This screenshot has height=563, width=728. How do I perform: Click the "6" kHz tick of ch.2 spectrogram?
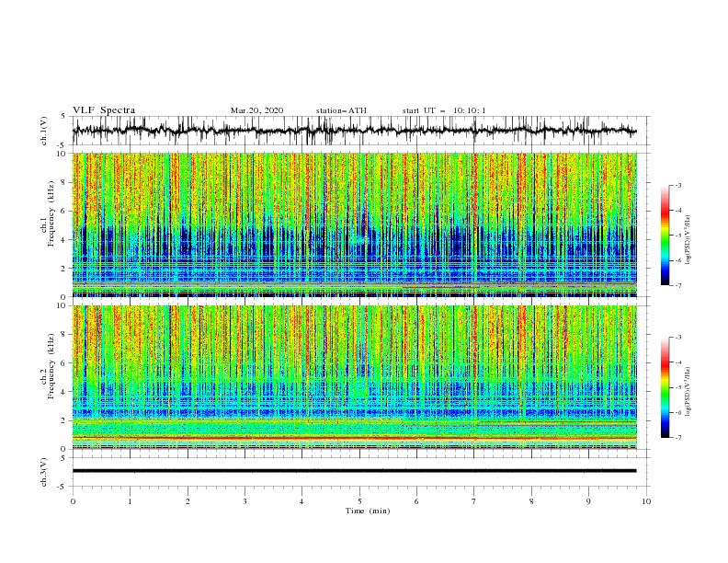(64, 362)
